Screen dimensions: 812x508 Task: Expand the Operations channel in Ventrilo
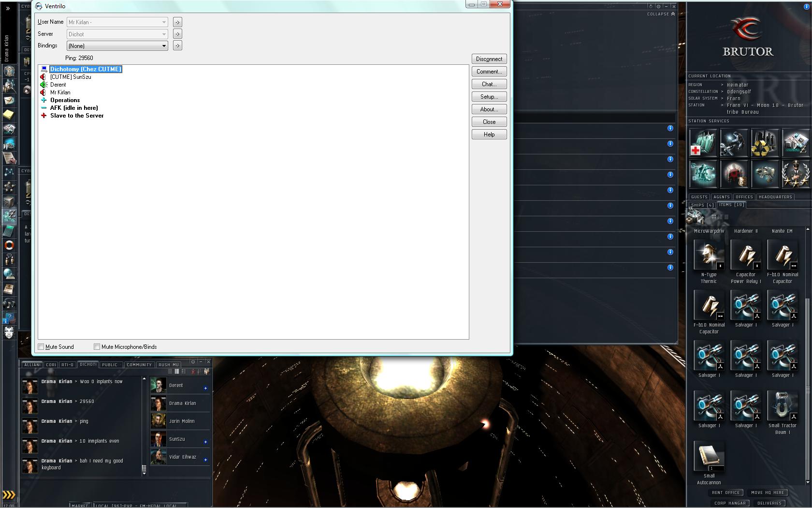[x=44, y=100]
